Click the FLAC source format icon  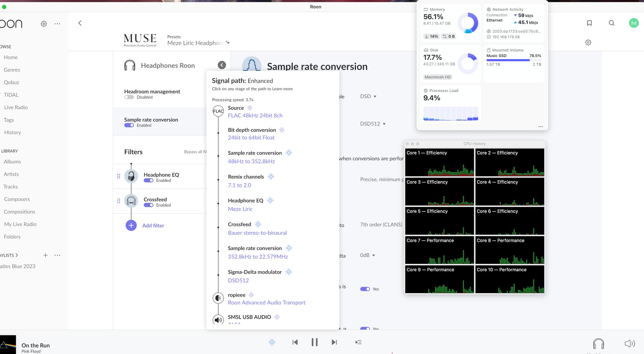(218, 111)
